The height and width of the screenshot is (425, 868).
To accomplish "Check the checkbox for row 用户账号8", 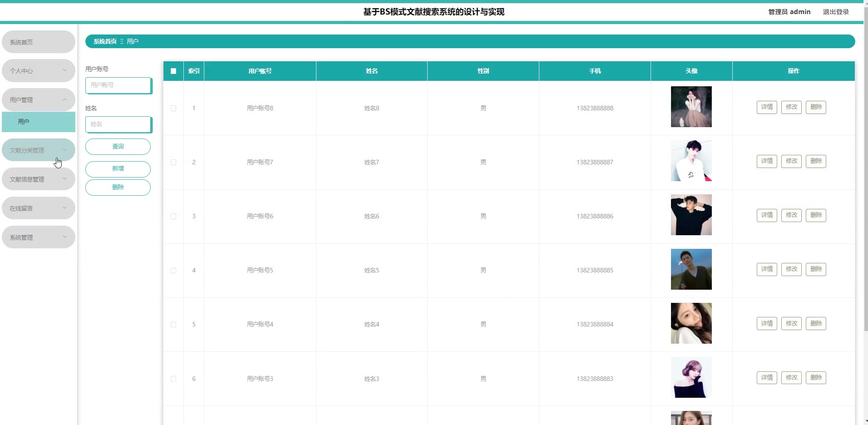I will coord(173,108).
